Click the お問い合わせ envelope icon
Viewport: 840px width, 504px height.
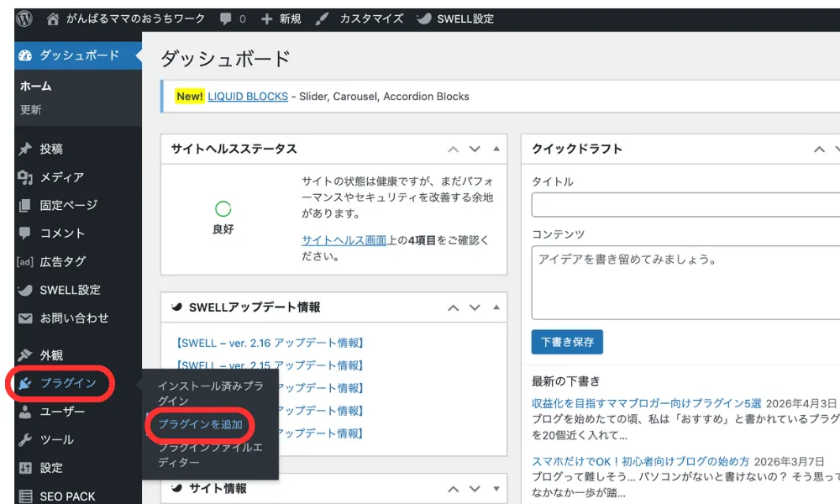coord(25,319)
